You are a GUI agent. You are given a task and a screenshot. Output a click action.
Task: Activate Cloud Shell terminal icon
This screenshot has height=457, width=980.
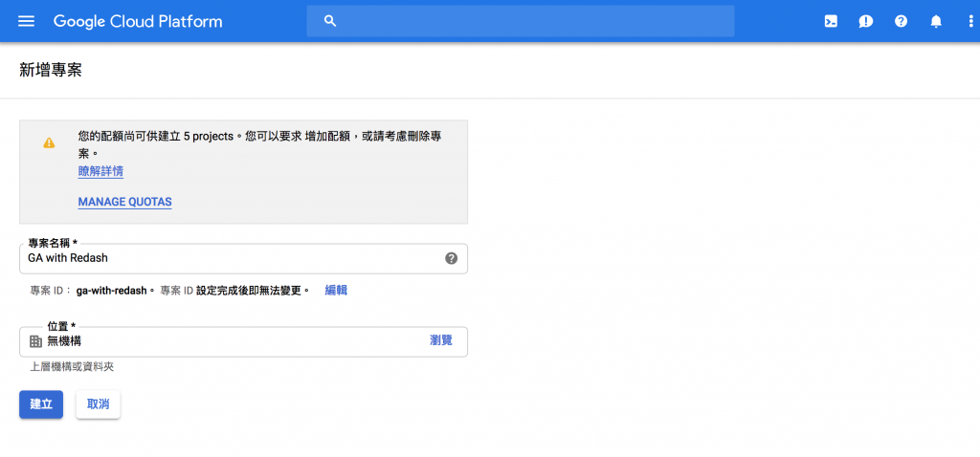(x=831, y=21)
